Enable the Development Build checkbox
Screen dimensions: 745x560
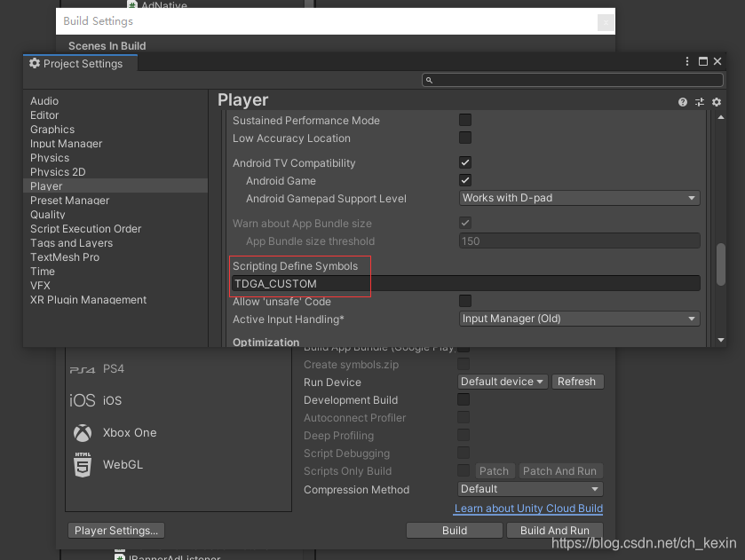tap(464, 399)
